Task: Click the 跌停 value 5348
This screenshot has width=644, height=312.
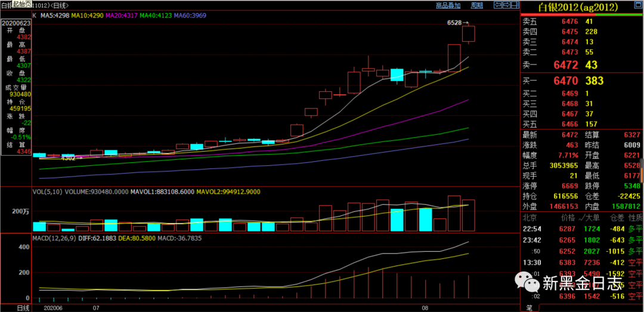Action: (x=632, y=186)
